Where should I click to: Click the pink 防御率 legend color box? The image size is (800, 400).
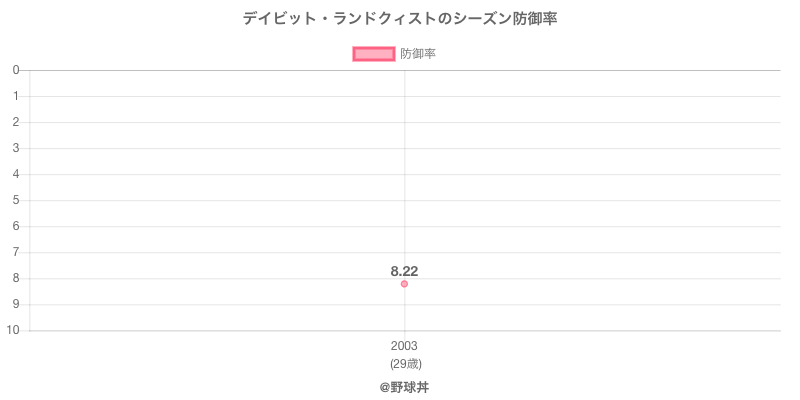pos(374,54)
